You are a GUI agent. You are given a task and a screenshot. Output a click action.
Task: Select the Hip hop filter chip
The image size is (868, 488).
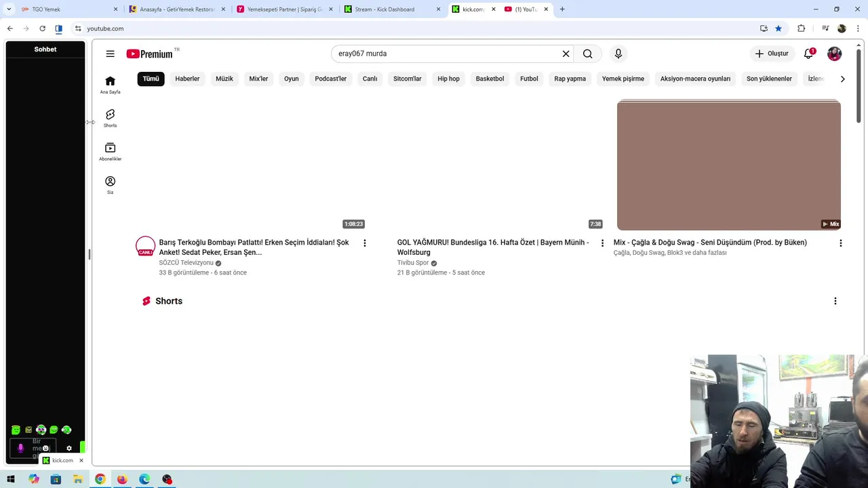[448, 79]
